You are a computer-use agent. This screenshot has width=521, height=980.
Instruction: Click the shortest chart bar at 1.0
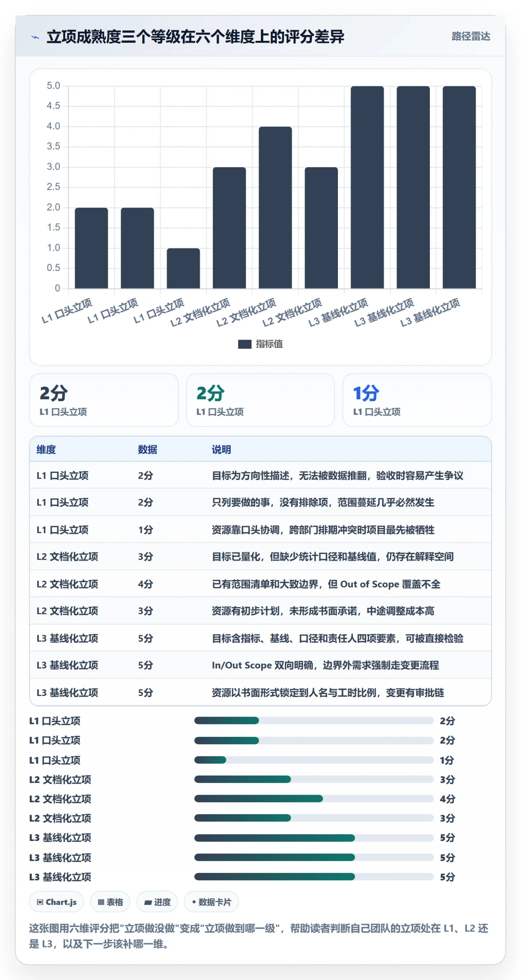coord(183,268)
